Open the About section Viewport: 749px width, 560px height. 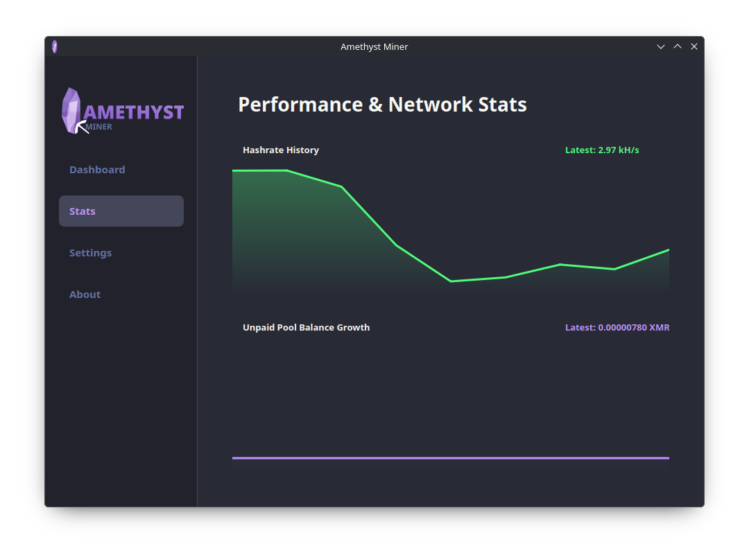tap(85, 294)
